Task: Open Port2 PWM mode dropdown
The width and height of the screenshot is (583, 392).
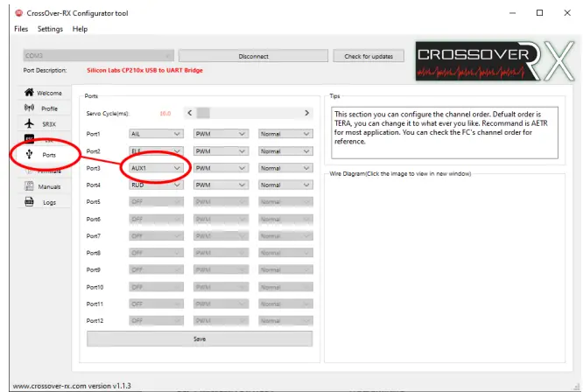Action: coord(221,151)
